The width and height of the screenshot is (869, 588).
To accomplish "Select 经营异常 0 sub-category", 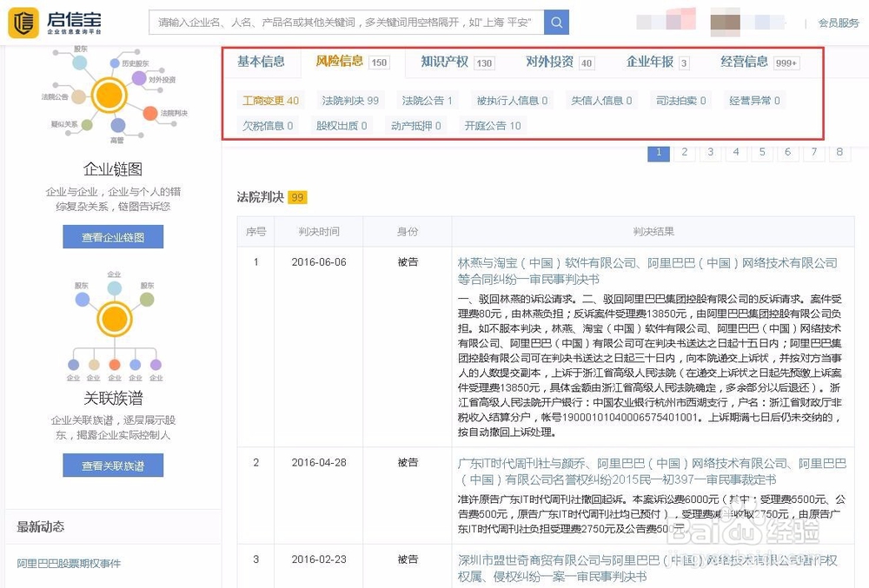I will coord(754,101).
